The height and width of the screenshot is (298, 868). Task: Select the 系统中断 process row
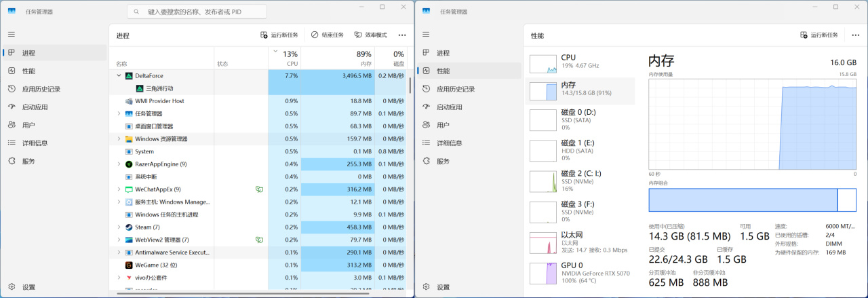click(259, 176)
